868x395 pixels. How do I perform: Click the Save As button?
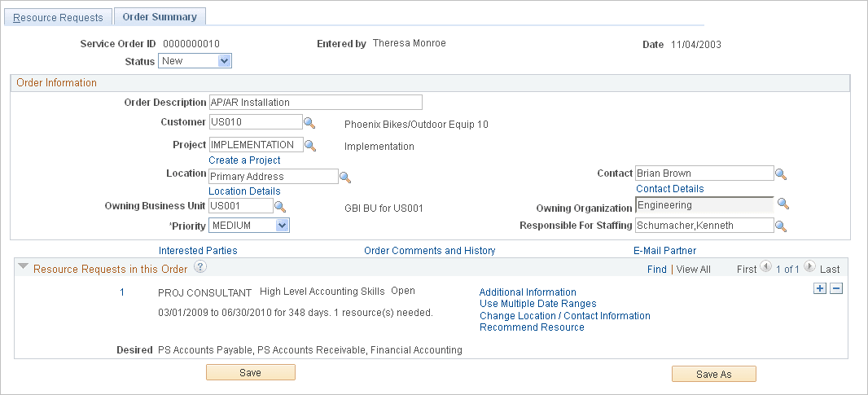pyautogui.click(x=713, y=374)
